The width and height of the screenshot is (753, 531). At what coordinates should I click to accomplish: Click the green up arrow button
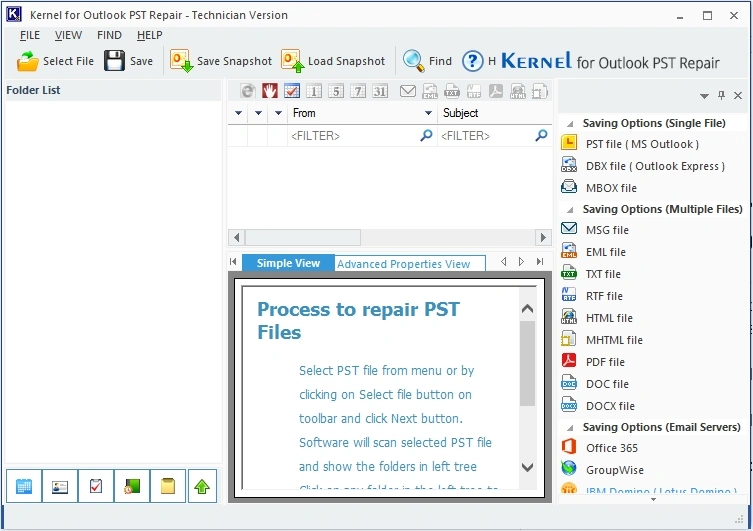point(202,486)
